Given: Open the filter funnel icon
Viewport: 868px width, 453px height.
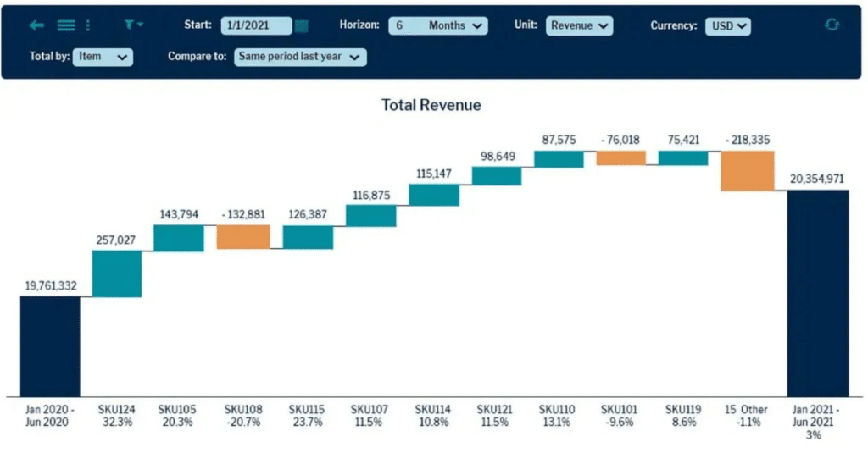Looking at the screenshot, I should coord(131,25).
